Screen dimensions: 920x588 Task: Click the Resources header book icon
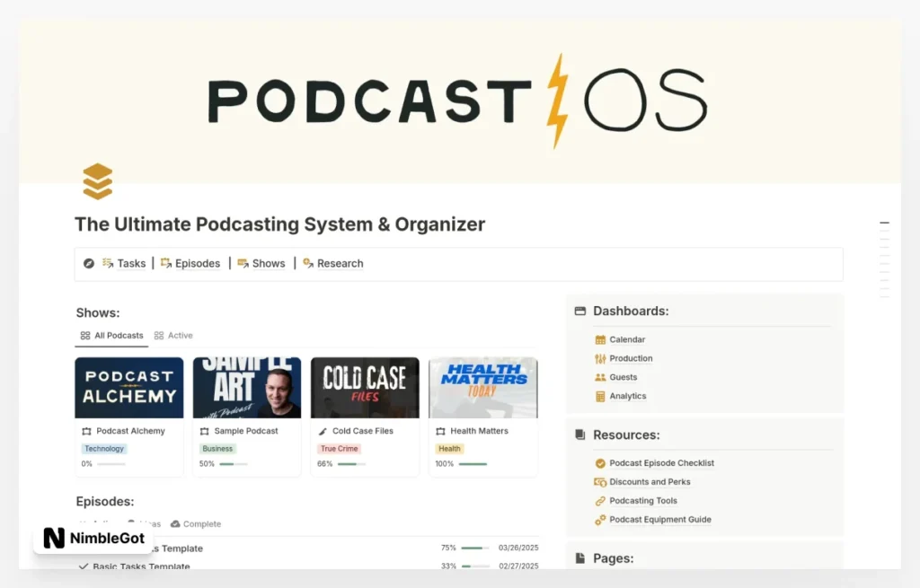pos(580,435)
